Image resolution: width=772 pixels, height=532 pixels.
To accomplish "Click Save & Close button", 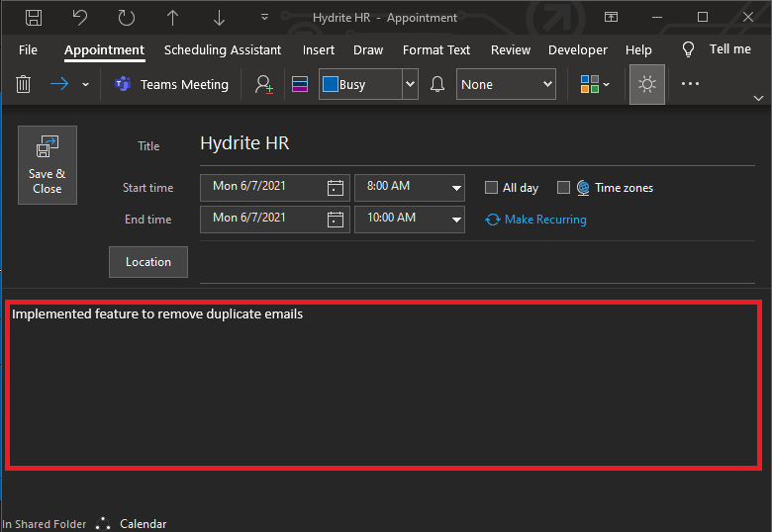I will pos(48,165).
